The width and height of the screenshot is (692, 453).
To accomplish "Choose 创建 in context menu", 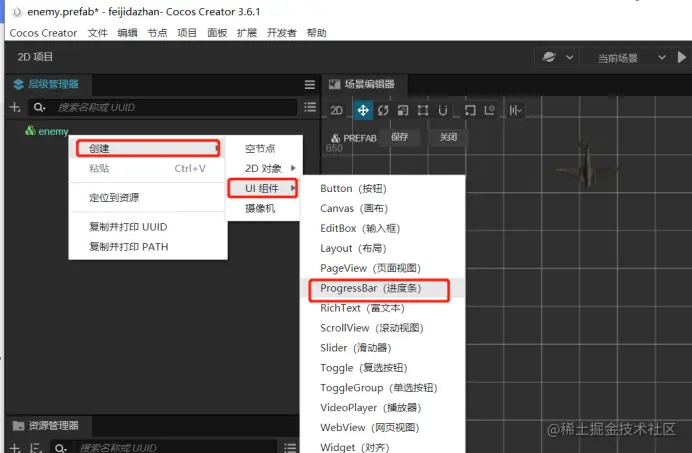I will pos(148,148).
